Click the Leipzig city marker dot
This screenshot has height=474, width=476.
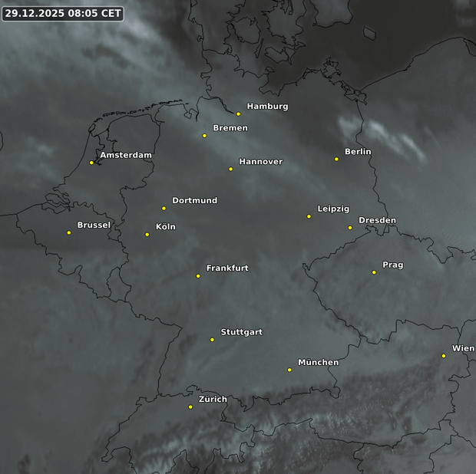click(x=309, y=216)
